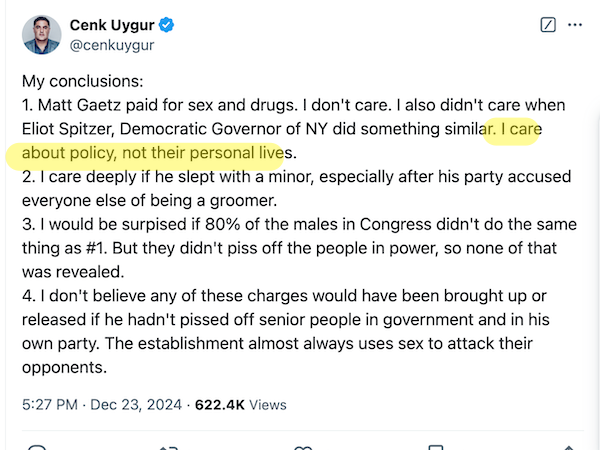Screen dimensions: 600x450
Task: Click the Reply icon below the post
Action: (x=38, y=447)
